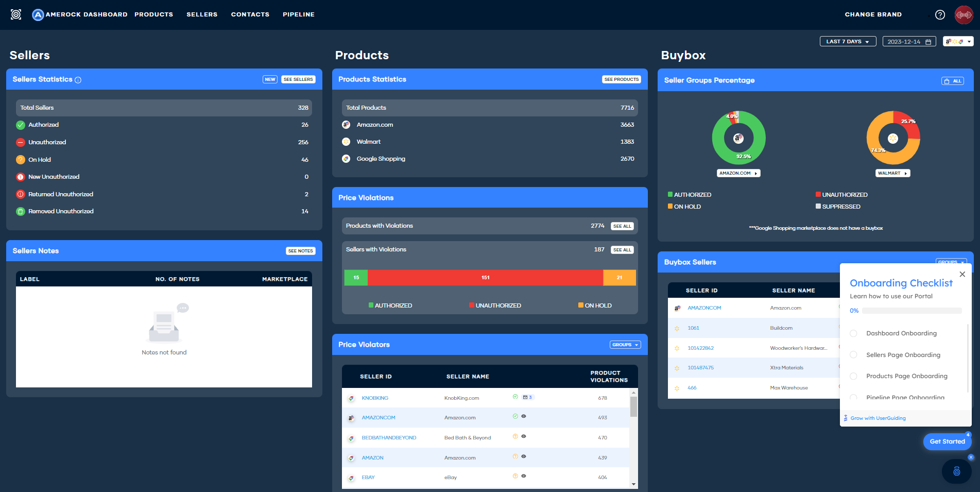980x492 pixels.
Task: Click the help question mark icon
Action: tap(940, 15)
